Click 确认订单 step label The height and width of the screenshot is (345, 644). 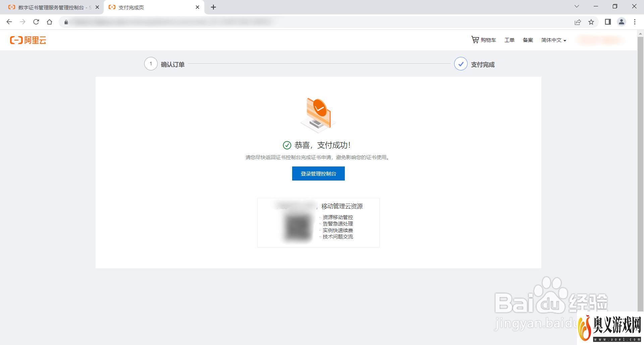pyautogui.click(x=173, y=64)
